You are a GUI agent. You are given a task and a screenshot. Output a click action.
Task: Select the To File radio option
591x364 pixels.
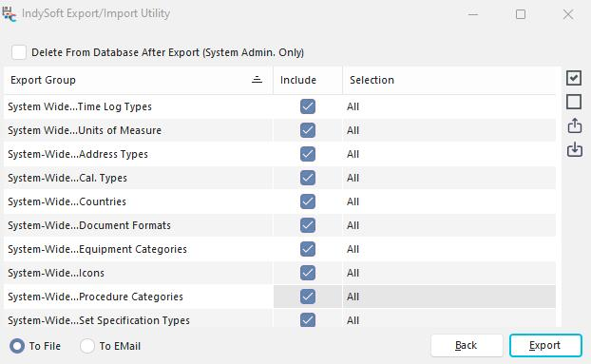point(17,346)
